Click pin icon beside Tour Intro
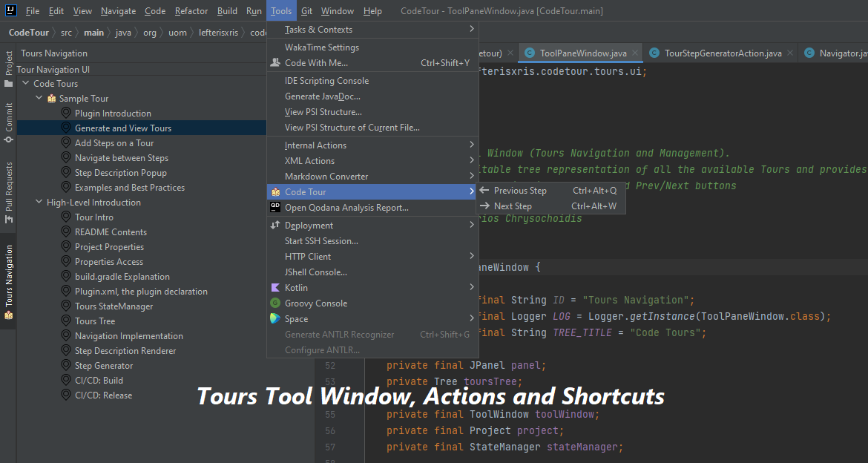The width and height of the screenshot is (868, 463). point(66,217)
